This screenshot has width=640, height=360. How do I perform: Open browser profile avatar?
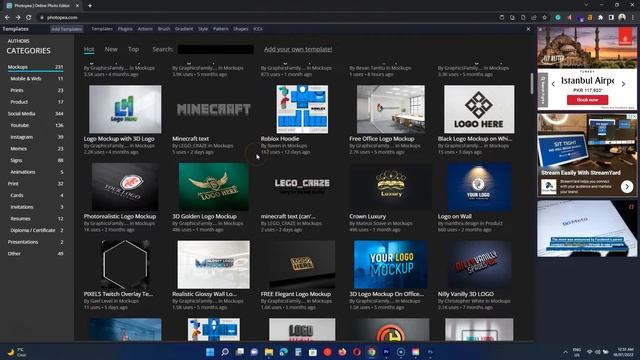[622, 18]
